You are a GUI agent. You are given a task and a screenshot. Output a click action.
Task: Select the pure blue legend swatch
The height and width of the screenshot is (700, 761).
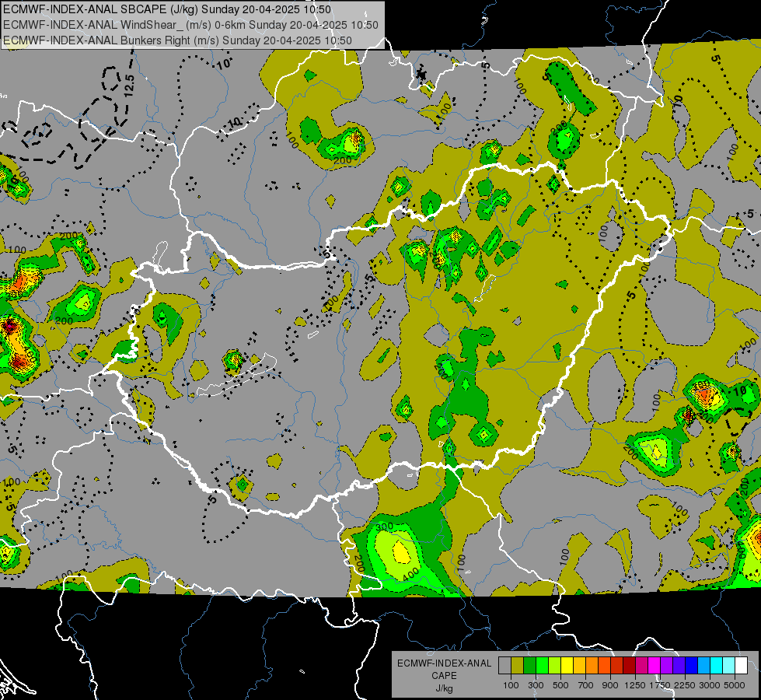click(x=692, y=666)
